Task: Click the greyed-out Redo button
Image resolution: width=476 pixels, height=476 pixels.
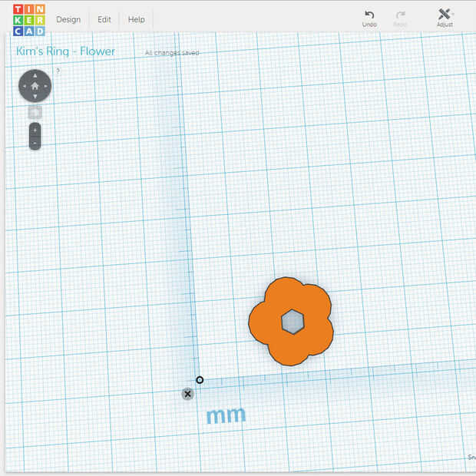Action: [400, 19]
